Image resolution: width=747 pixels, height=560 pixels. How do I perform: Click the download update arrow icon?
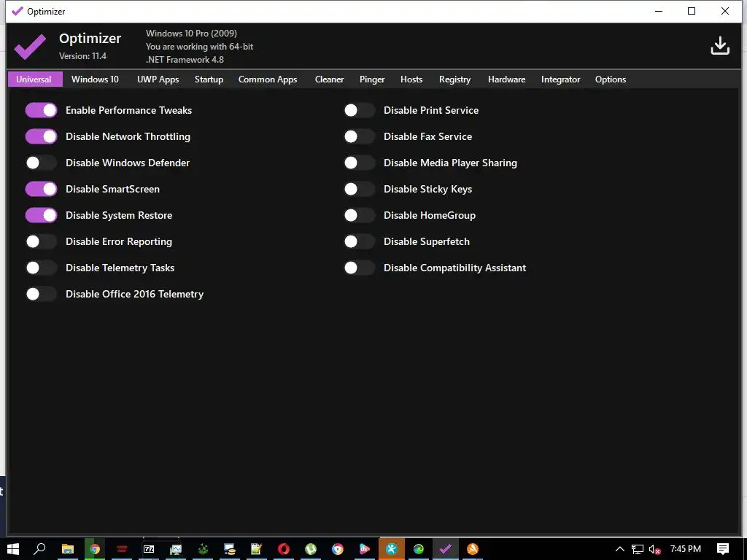point(720,46)
